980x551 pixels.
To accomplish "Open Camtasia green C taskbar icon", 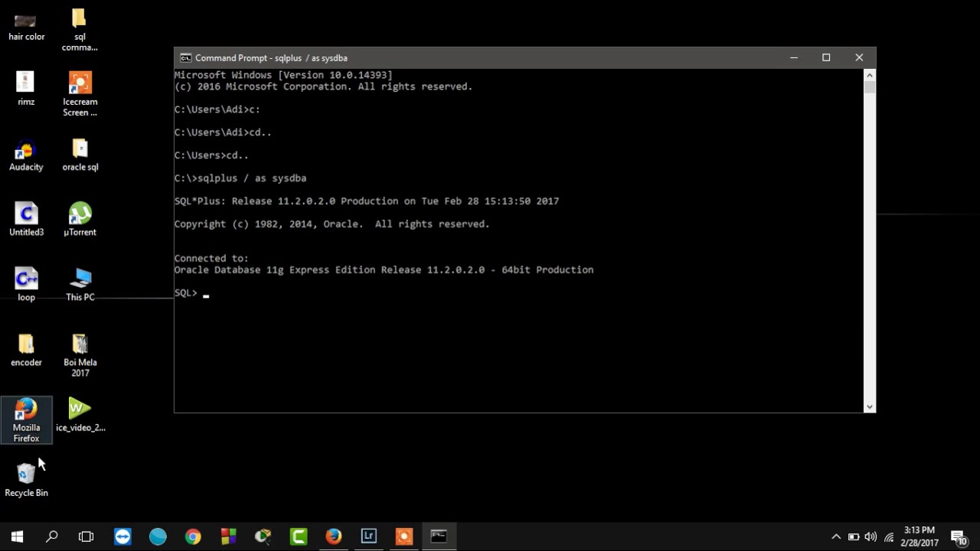I will (299, 536).
